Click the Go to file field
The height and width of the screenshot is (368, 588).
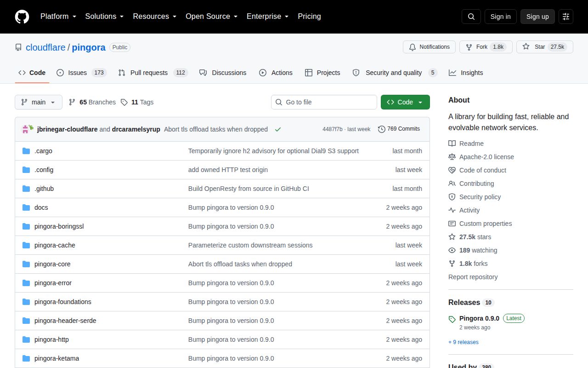(x=324, y=102)
